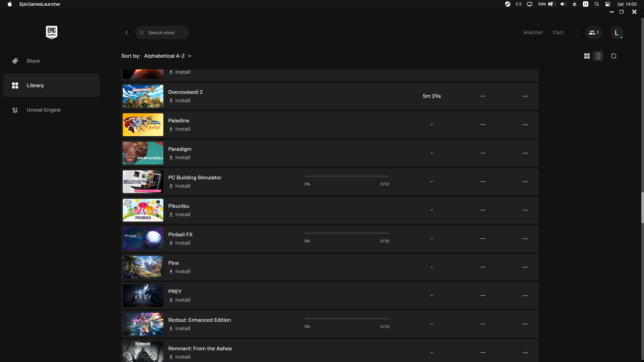Open Unreal Engine section in sidebar

tap(44, 110)
